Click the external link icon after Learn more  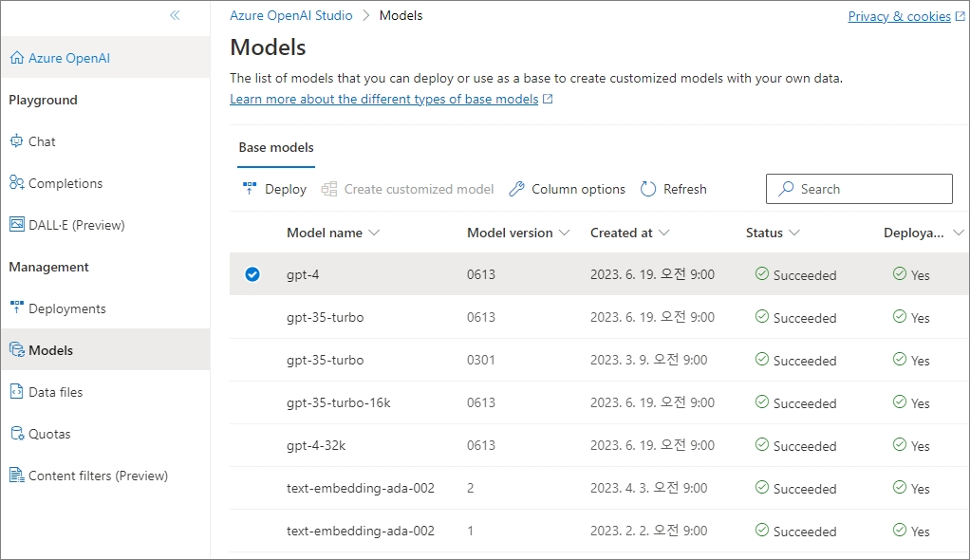pyautogui.click(x=548, y=99)
